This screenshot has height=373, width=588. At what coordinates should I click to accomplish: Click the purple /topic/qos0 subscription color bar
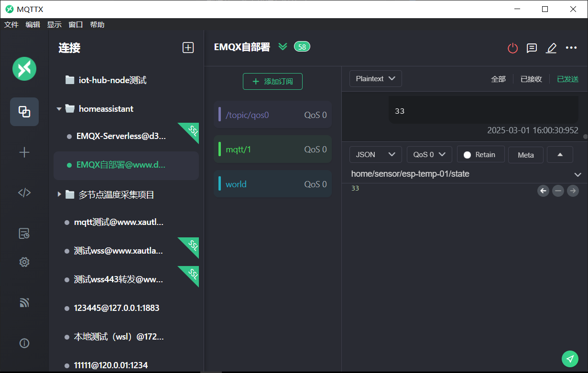tap(219, 115)
